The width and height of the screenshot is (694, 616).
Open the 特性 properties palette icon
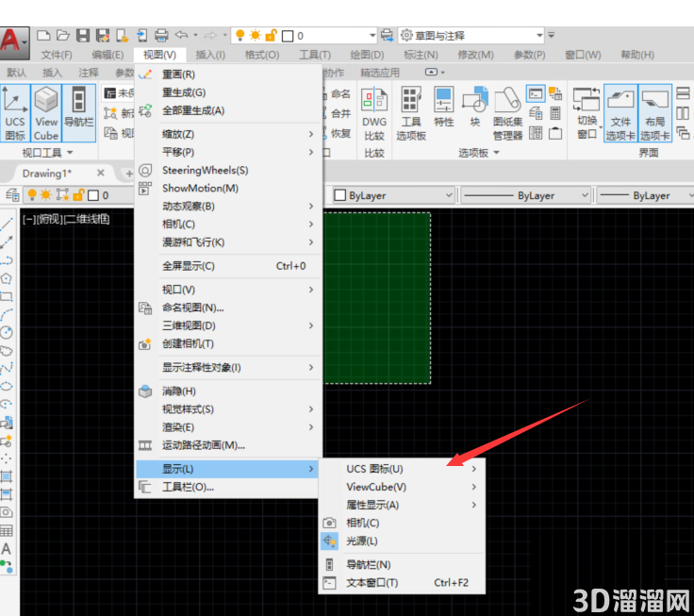(444, 108)
